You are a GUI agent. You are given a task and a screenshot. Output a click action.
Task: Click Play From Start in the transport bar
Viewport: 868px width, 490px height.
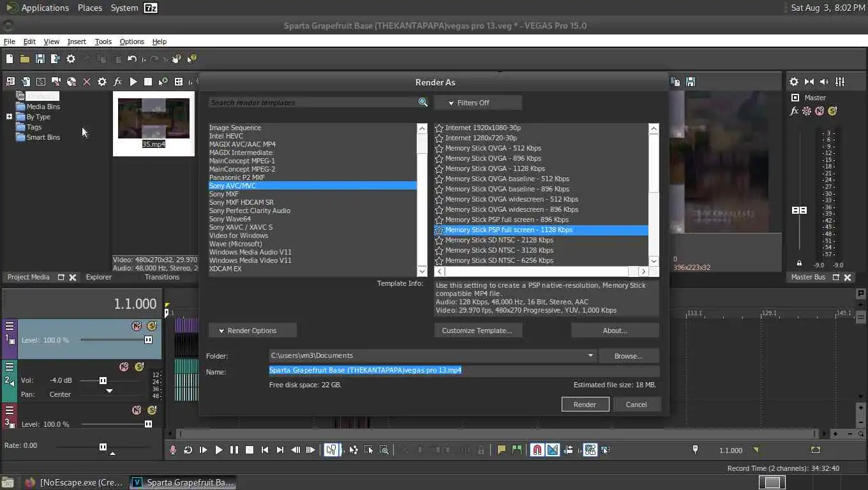pyautogui.click(x=203, y=450)
